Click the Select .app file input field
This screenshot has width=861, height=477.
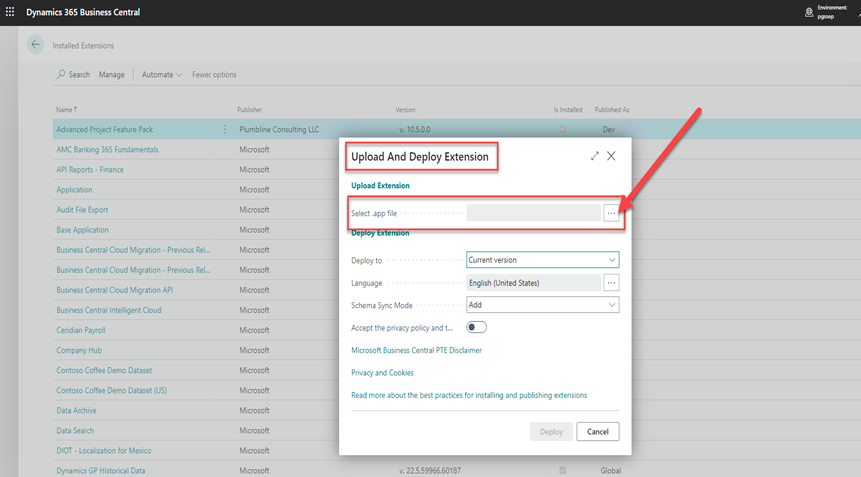pos(533,213)
